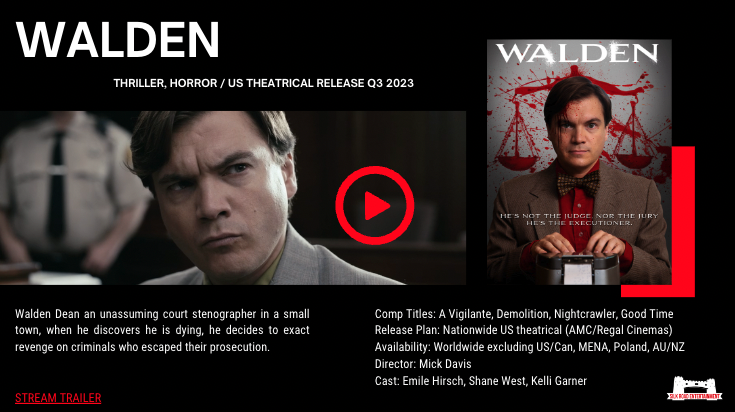Click the red play button icon
This screenshot has height=412, width=735.
[x=375, y=205]
